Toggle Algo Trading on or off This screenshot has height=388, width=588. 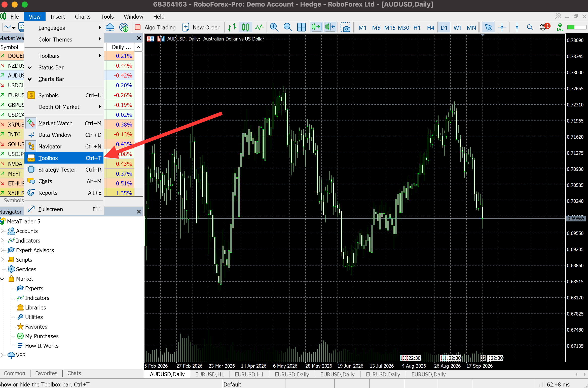pyautogui.click(x=155, y=27)
